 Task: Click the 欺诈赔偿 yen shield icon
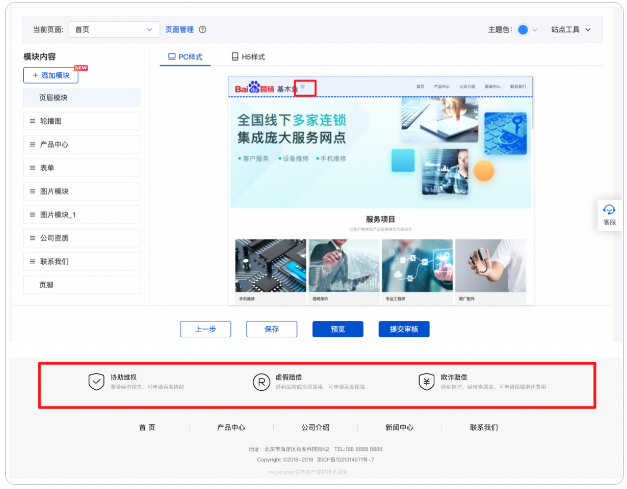[427, 382]
